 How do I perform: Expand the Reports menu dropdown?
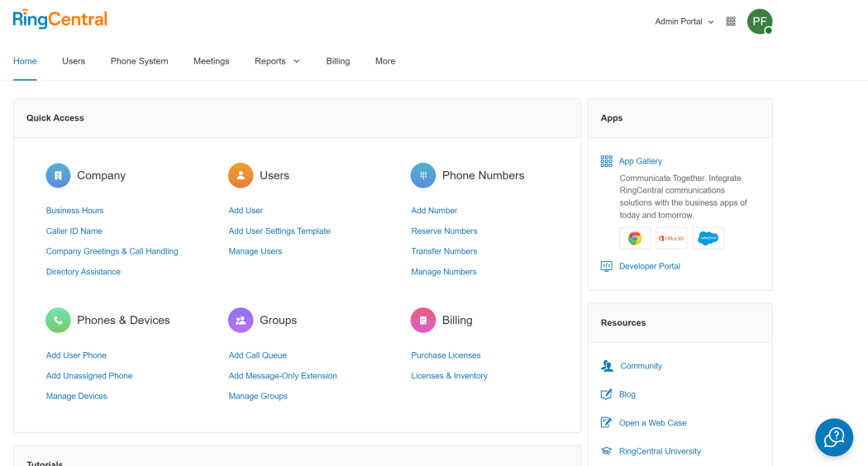point(277,61)
